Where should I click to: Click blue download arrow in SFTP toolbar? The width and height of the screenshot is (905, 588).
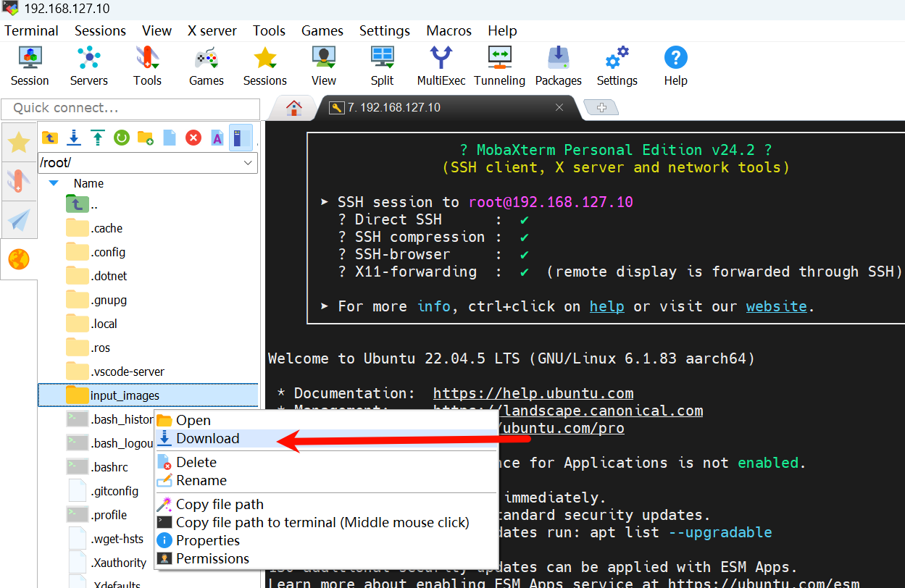[74, 137]
